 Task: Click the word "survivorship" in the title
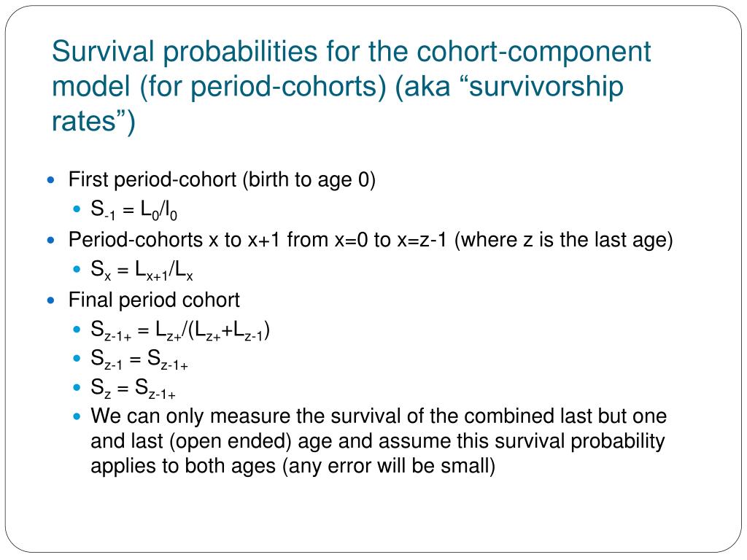point(546,87)
